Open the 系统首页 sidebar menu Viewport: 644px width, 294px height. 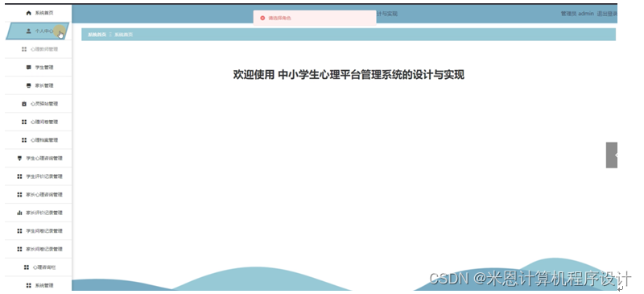point(39,13)
